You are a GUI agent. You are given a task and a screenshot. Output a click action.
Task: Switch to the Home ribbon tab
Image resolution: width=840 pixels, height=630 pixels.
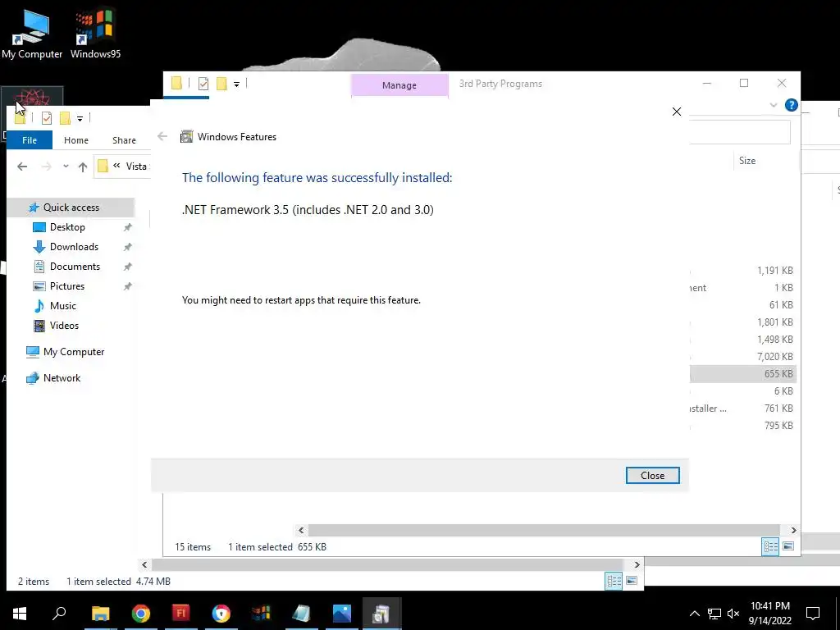click(x=76, y=140)
